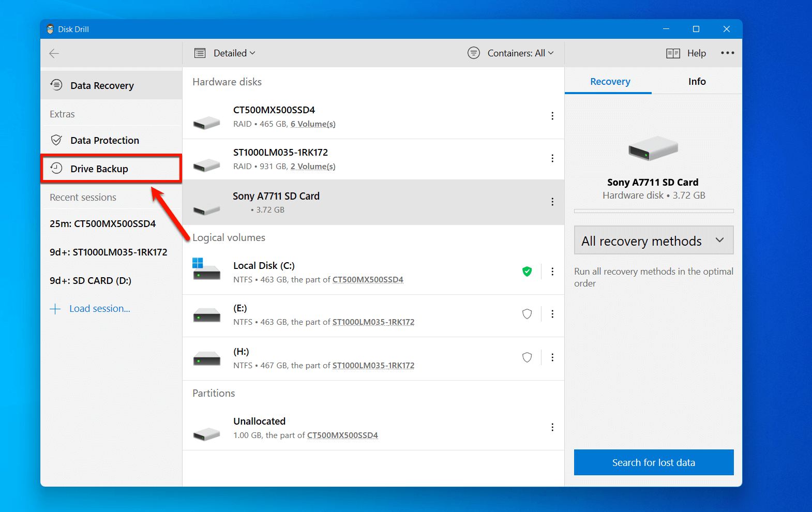Go back using the left arrow icon
Image resolution: width=812 pixels, height=512 pixels.
[54, 53]
